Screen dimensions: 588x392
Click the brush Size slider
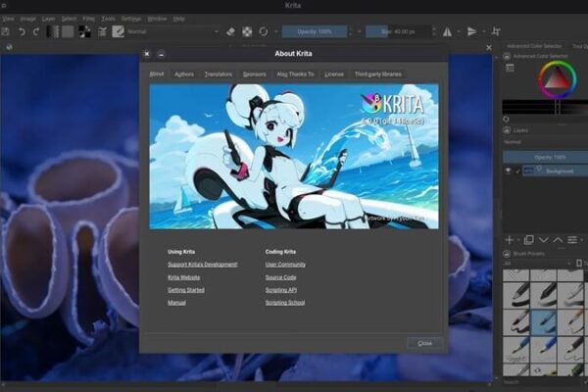tap(398, 32)
